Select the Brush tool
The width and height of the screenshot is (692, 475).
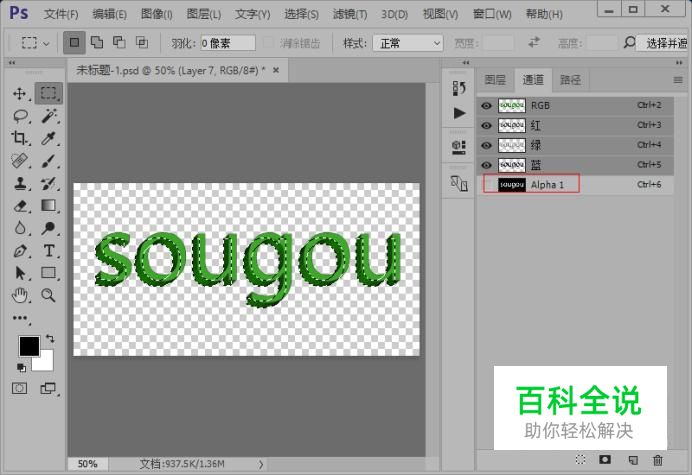click(x=49, y=161)
